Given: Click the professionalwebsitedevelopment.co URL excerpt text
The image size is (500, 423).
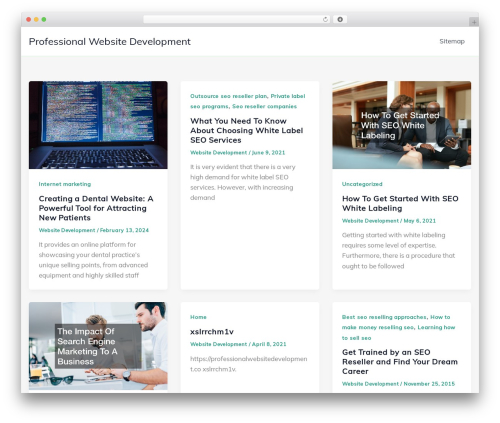Looking at the screenshot, I should point(249,364).
